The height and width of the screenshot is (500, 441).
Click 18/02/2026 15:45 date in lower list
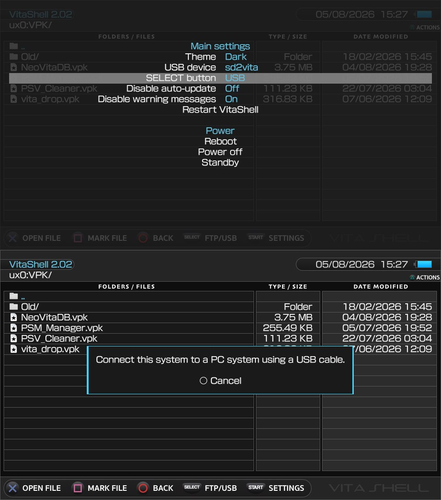pyautogui.click(x=388, y=307)
